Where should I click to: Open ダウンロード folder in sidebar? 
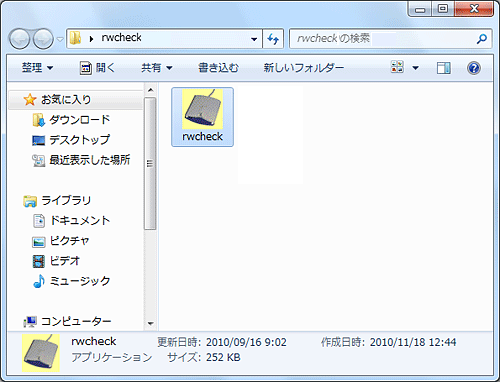(x=80, y=120)
